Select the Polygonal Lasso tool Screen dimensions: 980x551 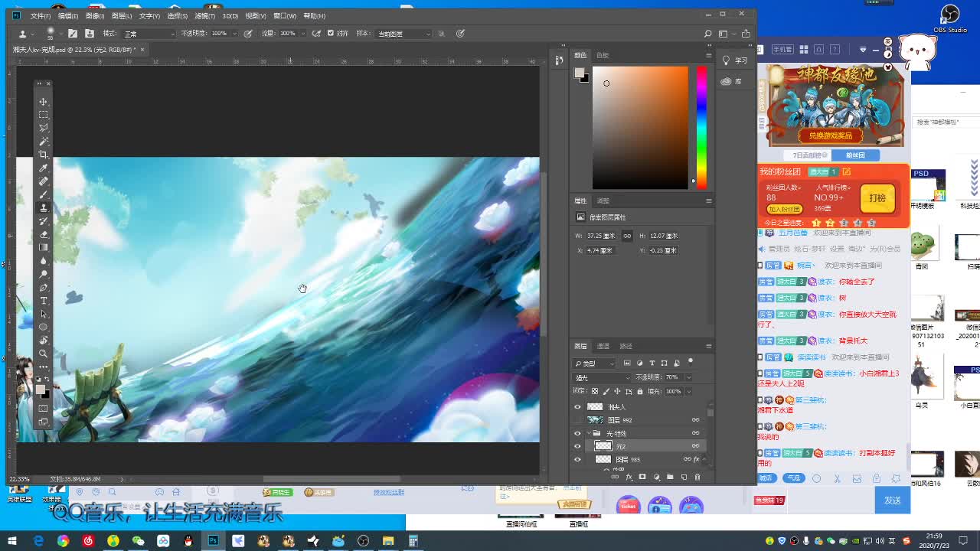pyautogui.click(x=44, y=128)
